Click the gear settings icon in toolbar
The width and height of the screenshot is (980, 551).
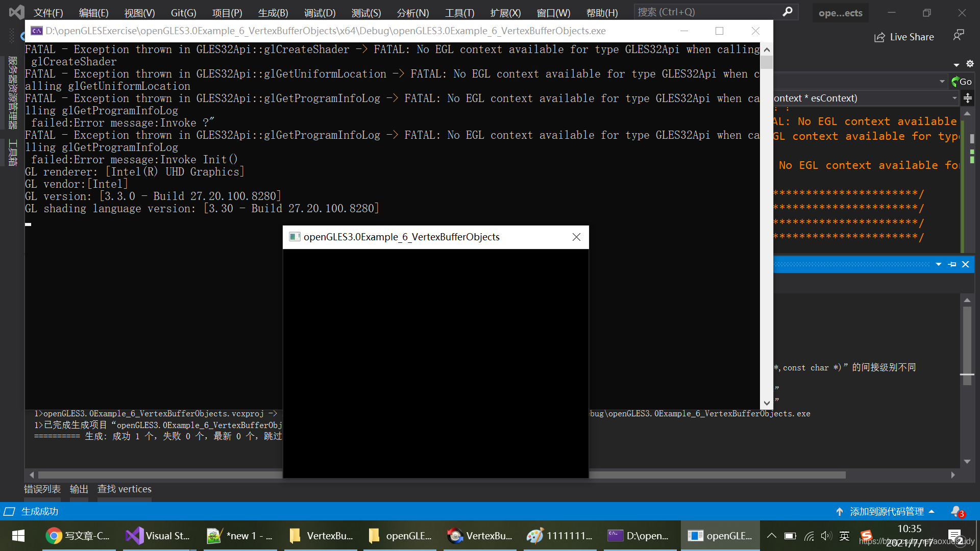(970, 64)
